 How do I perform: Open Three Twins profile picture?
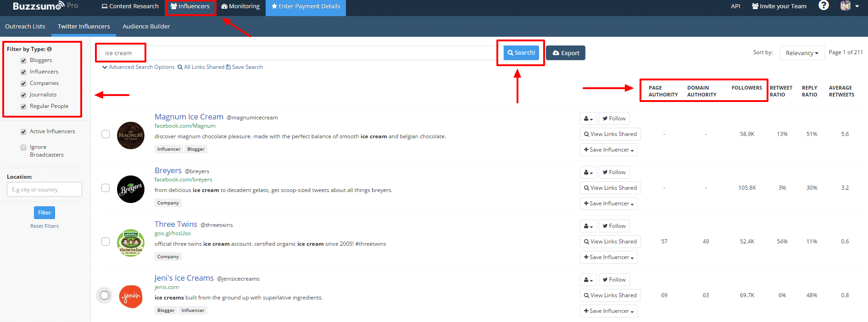131,243
